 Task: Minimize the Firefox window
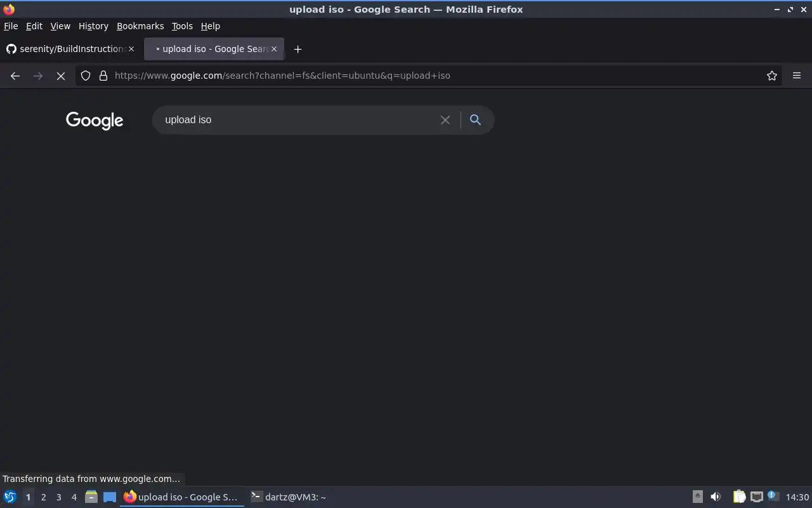(x=778, y=10)
